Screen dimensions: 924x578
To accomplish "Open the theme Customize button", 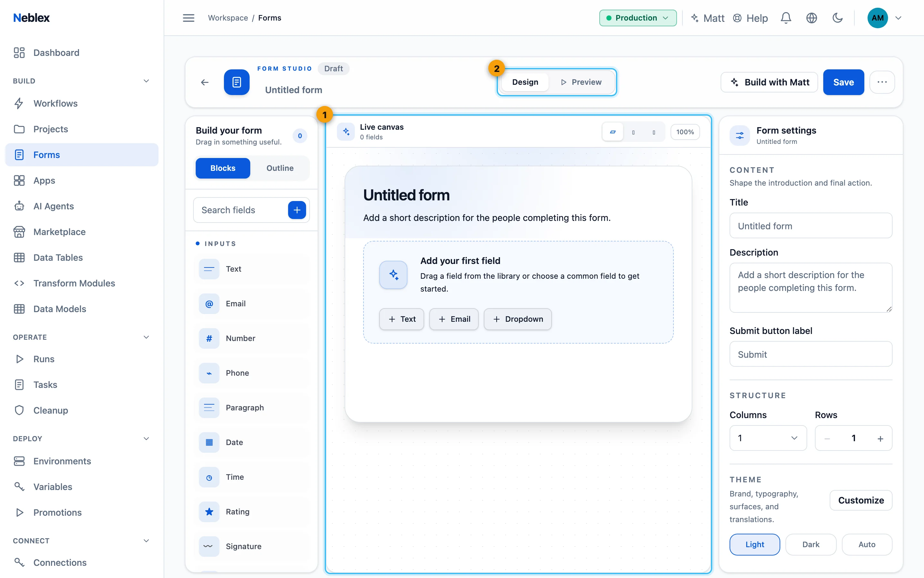I will coord(860,500).
